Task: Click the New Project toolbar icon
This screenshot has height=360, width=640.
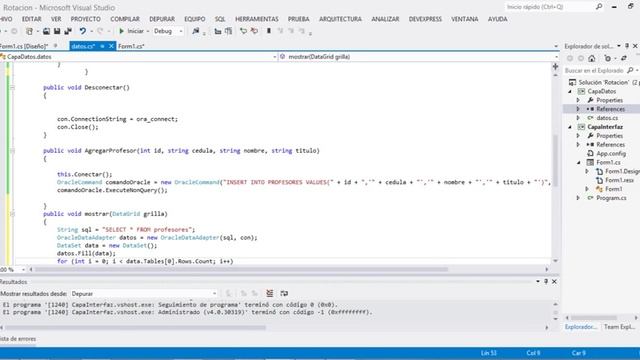Action: (x=29, y=31)
